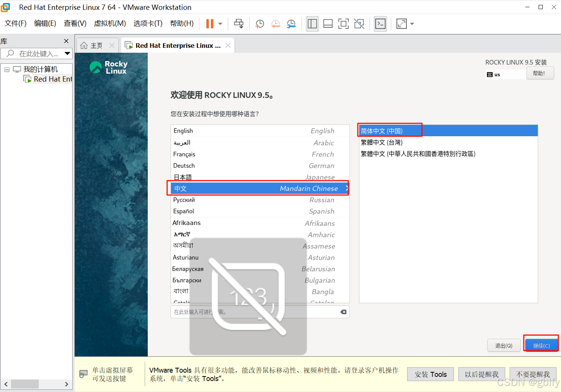This screenshot has height=392, width=561.
Task: Select 日本語 Japanese language row
Action: (260, 177)
